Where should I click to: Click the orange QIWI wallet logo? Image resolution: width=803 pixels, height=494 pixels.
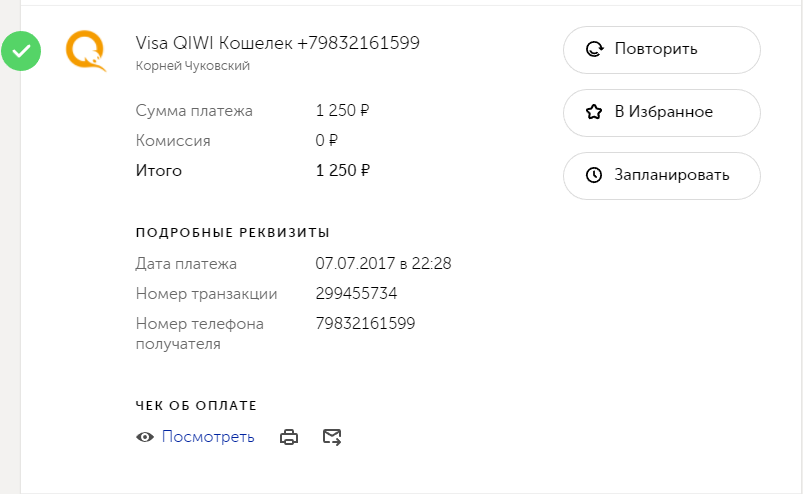85,51
